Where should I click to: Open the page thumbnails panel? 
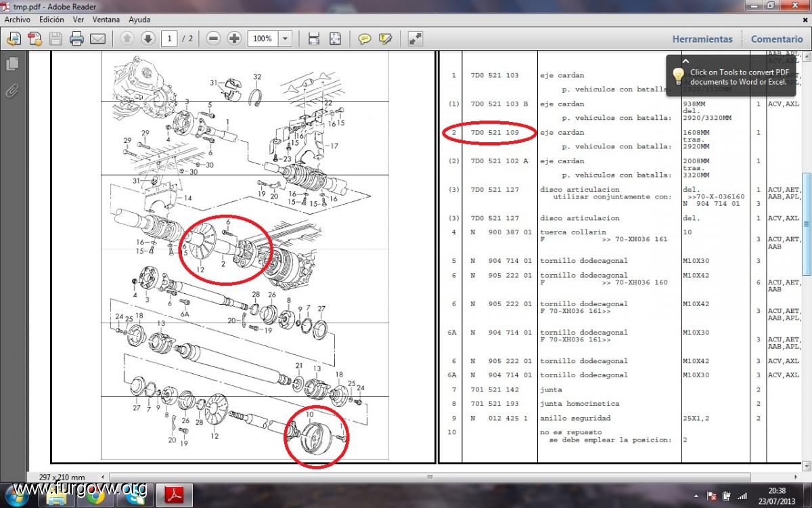coord(12,64)
